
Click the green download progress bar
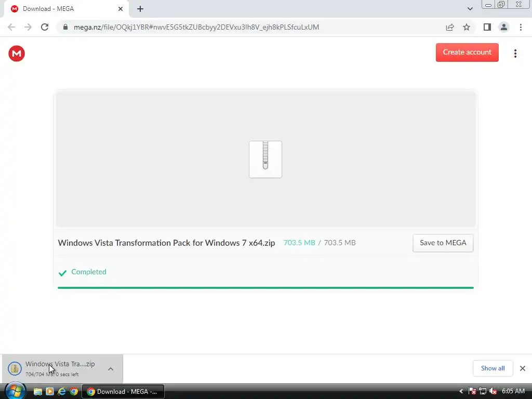(265, 288)
